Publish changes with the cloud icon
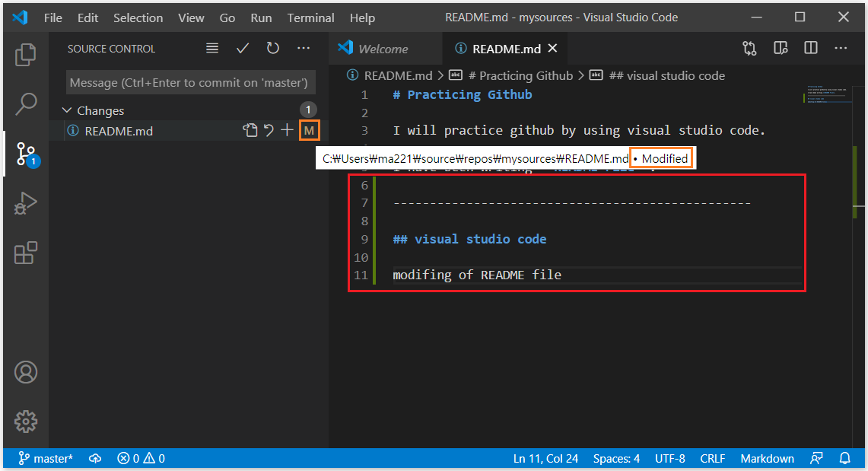868x471 pixels. pyautogui.click(x=95, y=458)
